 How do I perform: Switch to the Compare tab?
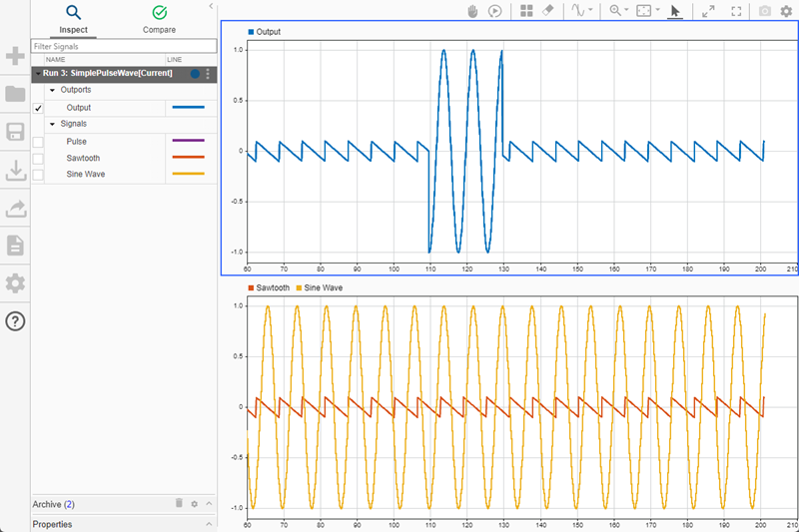point(159,19)
